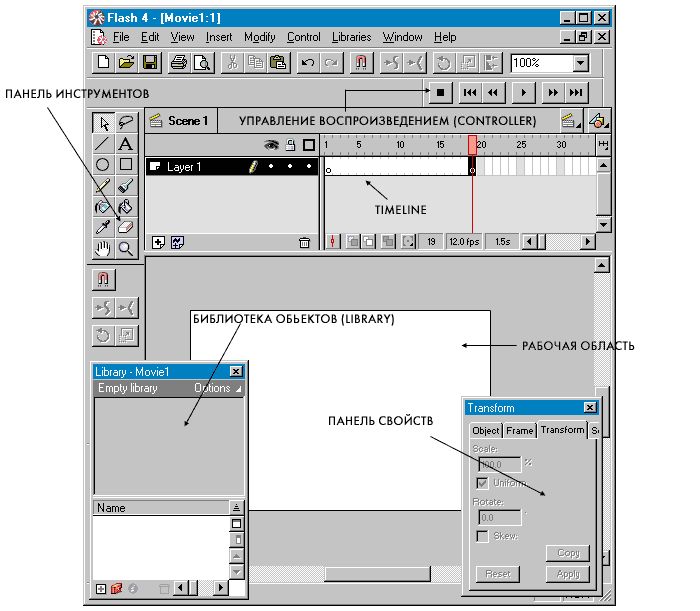700x611 pixels.
Task: Click the Scale percent input field
Action: (x=500, y=465)
